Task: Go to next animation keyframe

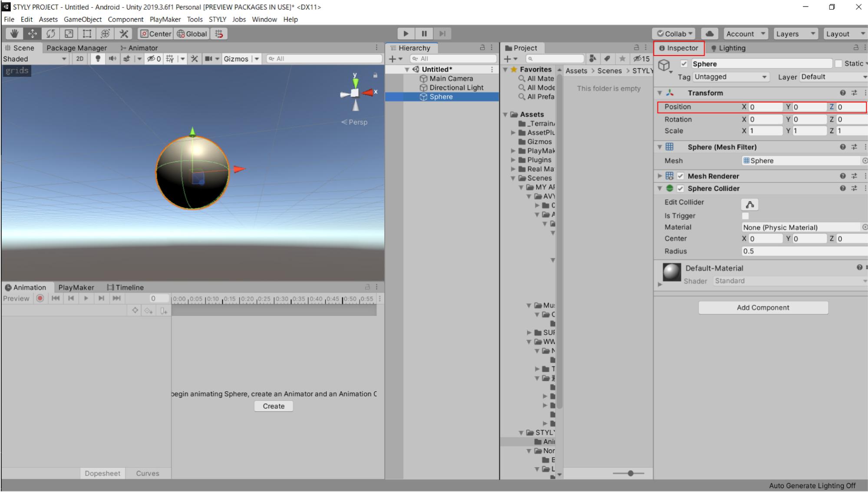Action: 101,298
